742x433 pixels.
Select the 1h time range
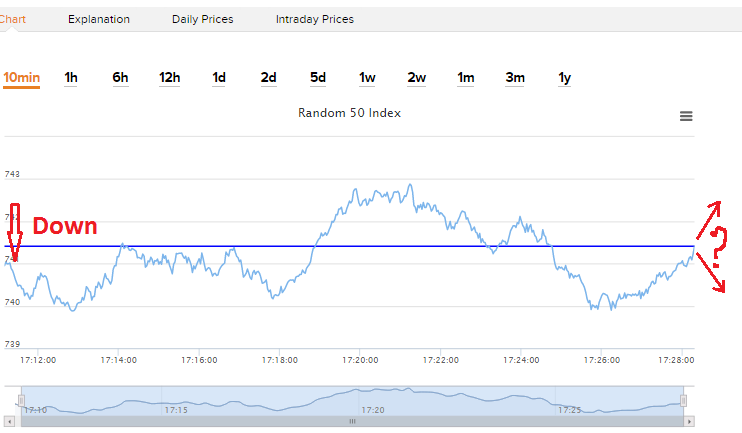[71, 77]
